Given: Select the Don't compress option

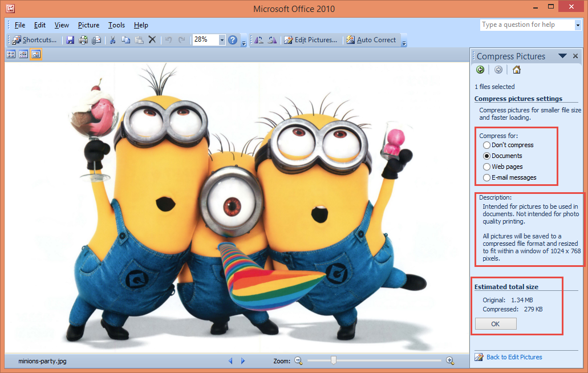Looking at the screenshot, I should point(486,145).
